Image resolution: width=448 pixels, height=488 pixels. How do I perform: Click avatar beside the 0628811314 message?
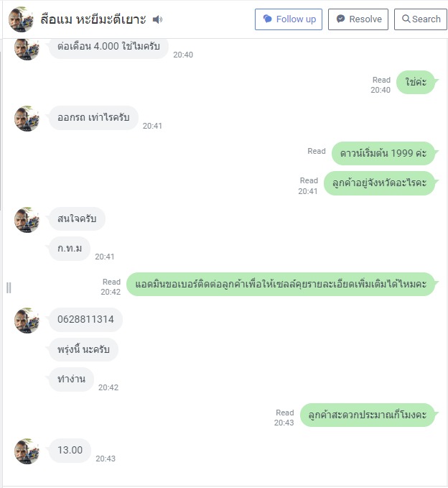[27, 320]
